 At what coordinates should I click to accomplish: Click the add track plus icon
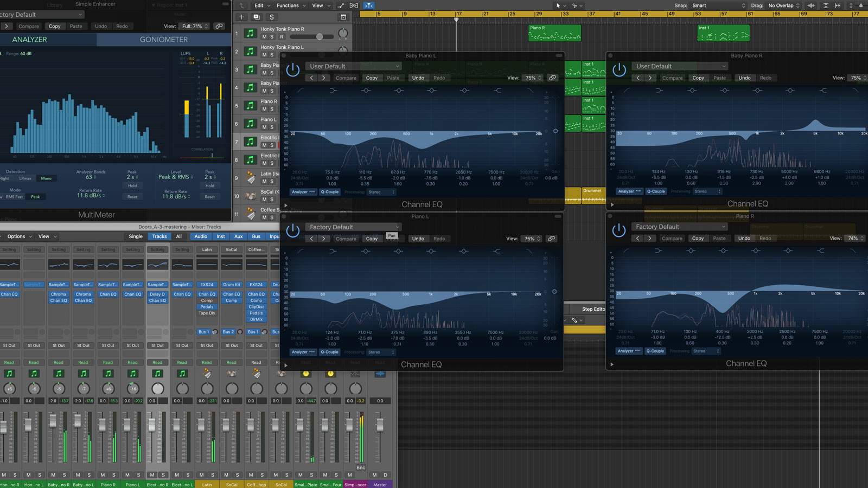tap(242, 17)
